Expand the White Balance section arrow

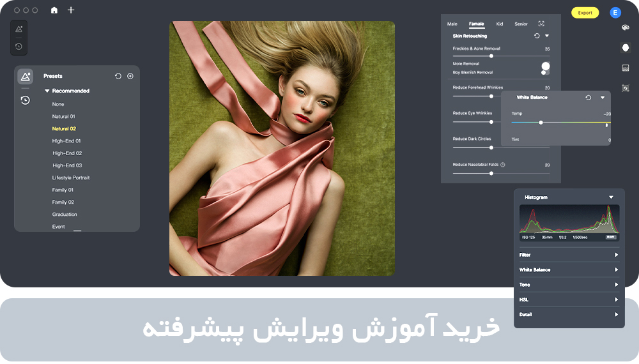[616, 270]
